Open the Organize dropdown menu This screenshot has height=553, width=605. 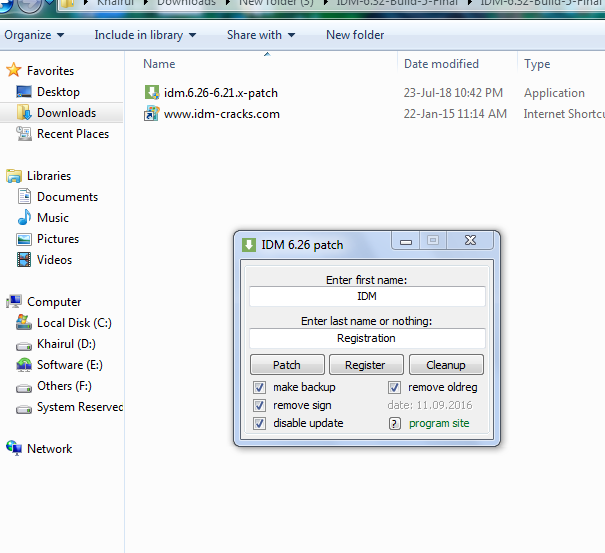point(34,35)
